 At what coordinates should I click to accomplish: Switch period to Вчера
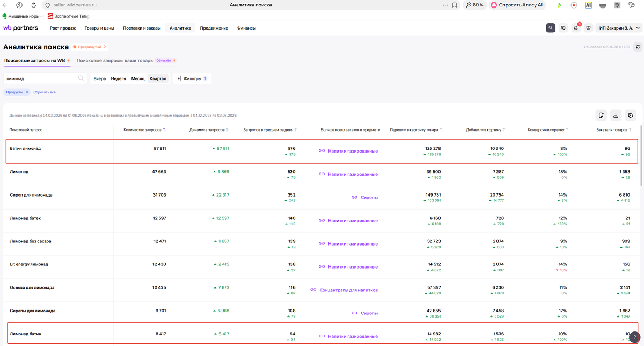[100, 78]
